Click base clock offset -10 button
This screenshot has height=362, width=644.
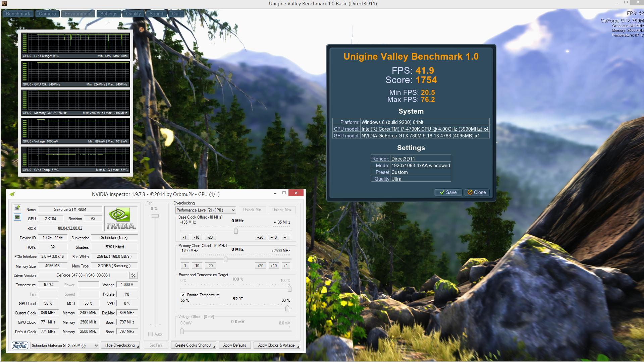(197, 237)
